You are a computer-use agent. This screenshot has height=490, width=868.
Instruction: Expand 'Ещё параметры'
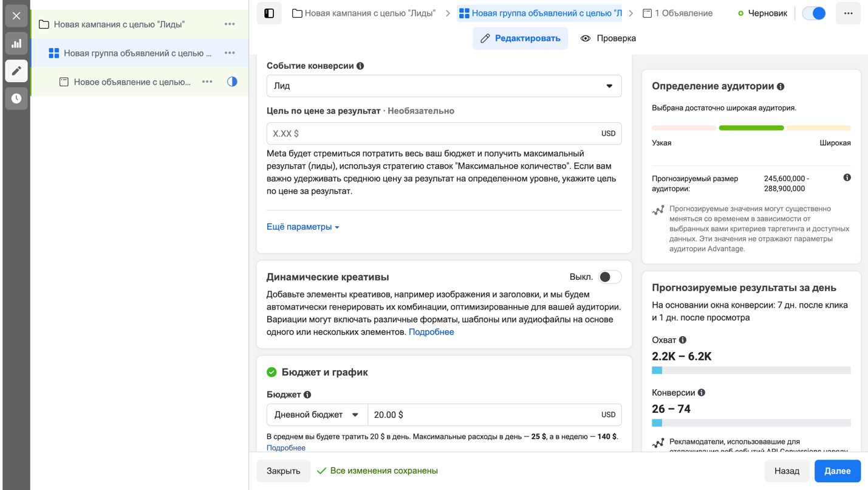point(299,226)
